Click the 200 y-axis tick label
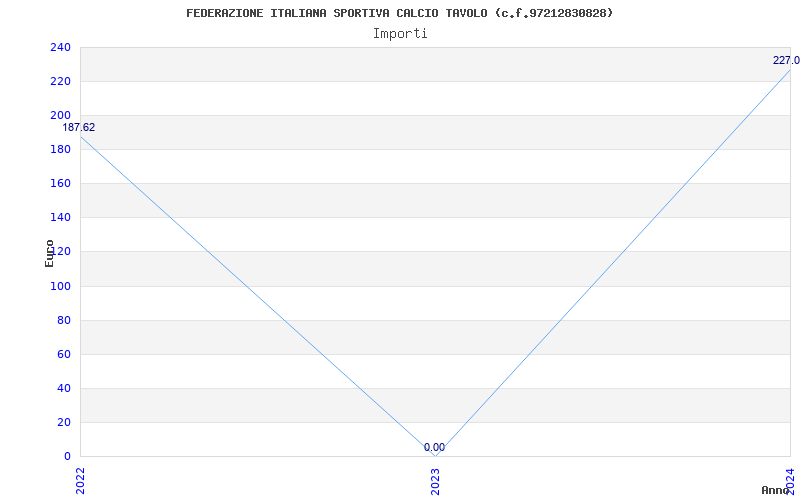 pos(60,115)
